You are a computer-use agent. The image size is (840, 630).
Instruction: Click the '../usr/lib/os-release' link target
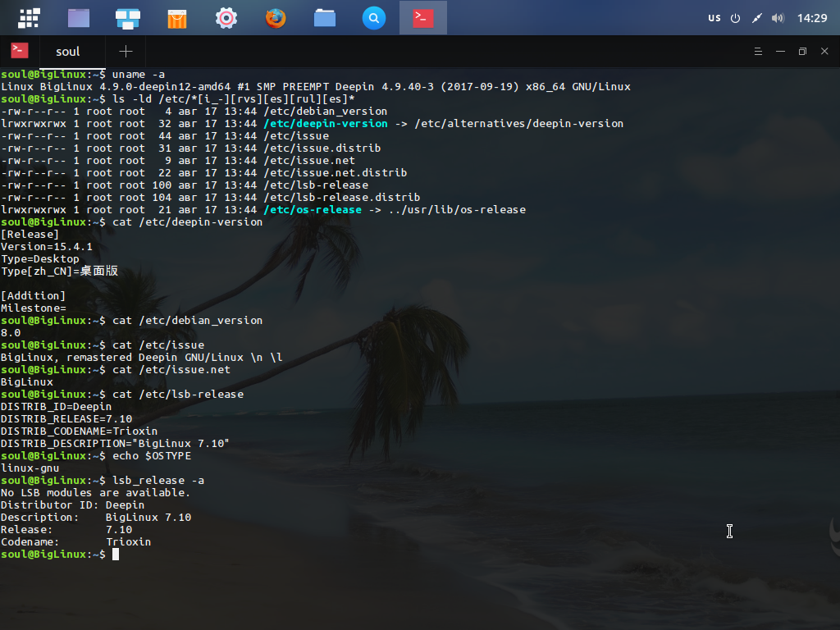click(x=457, y=210)
